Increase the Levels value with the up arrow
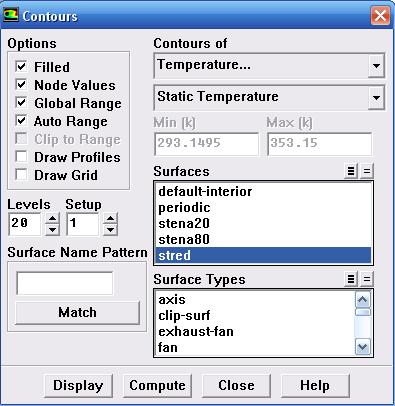Screen dimensions: 395x406 (x=52, y=219)
